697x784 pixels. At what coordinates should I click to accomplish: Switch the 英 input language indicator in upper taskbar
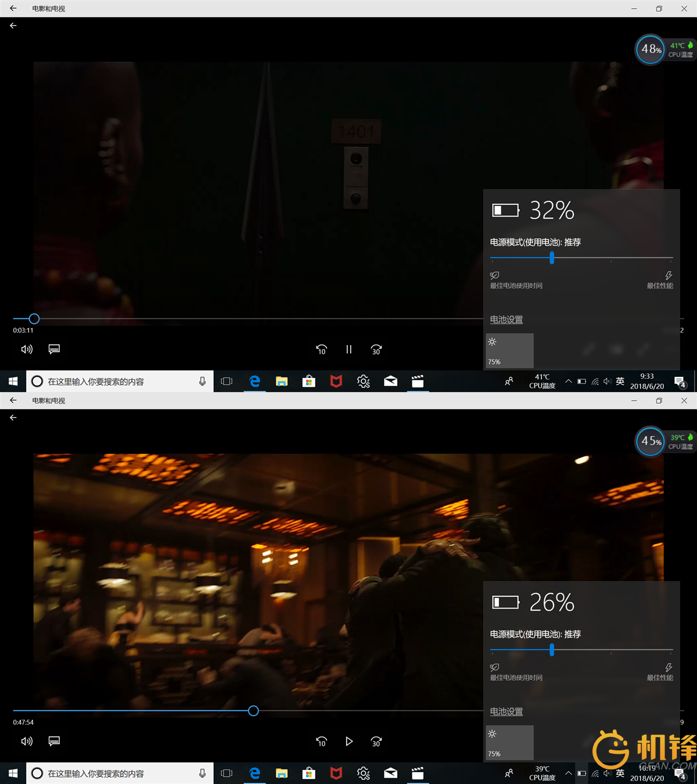[620, 382]
